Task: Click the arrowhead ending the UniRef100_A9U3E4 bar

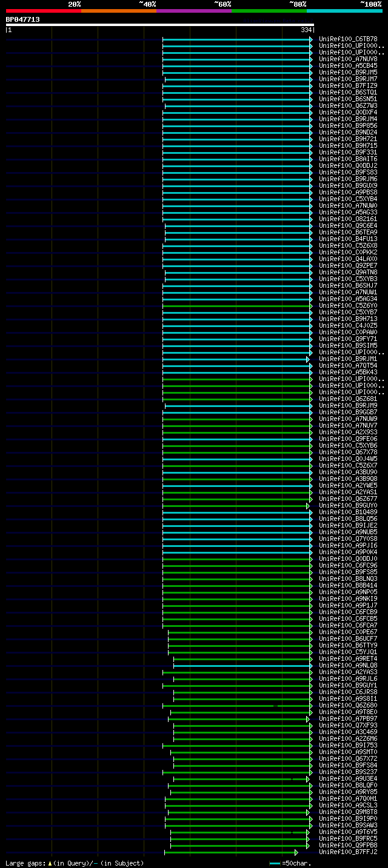Action: click(x=308, y=779)
